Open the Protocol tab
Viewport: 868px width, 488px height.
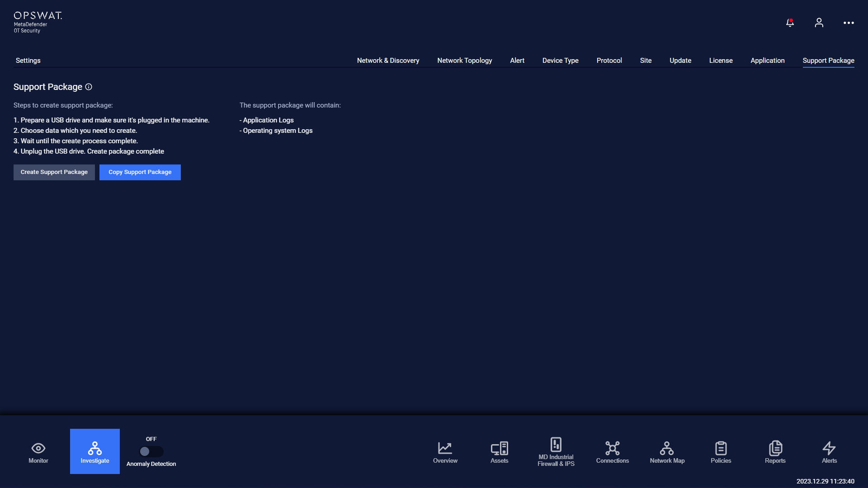[609, 61]
